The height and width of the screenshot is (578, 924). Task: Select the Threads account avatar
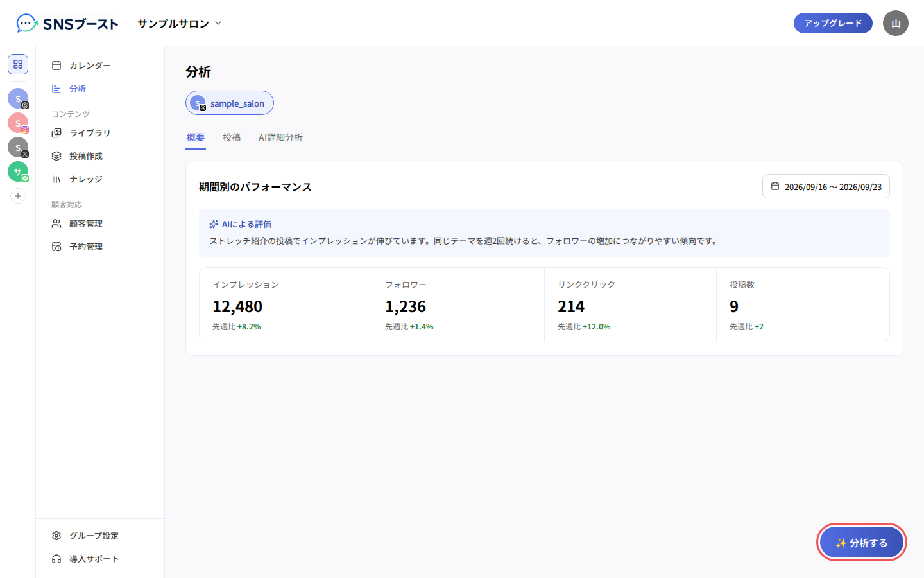pyautogui.click(x=18, y=98)
